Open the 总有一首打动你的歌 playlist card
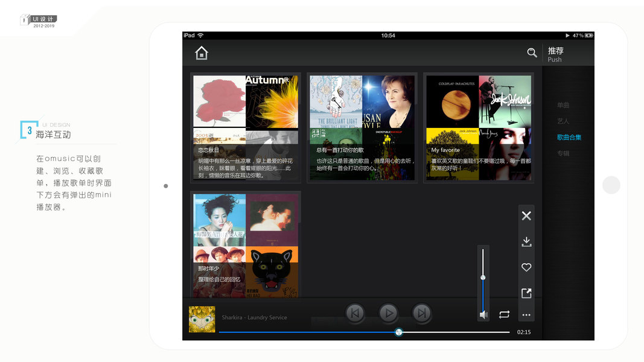This screenshot has width=644, height=362. pyautogui.click(x=362, y=128)
